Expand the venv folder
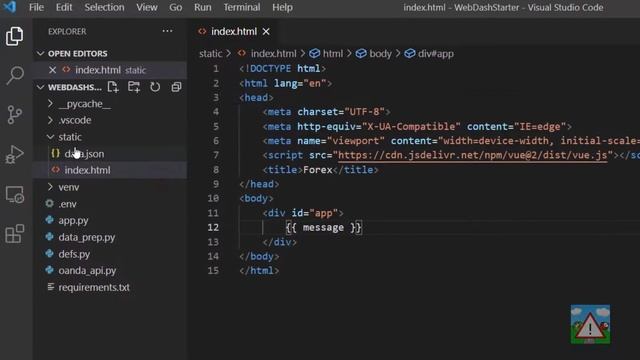This screenshot has width=640, height=360. click(x=69, y=187)
